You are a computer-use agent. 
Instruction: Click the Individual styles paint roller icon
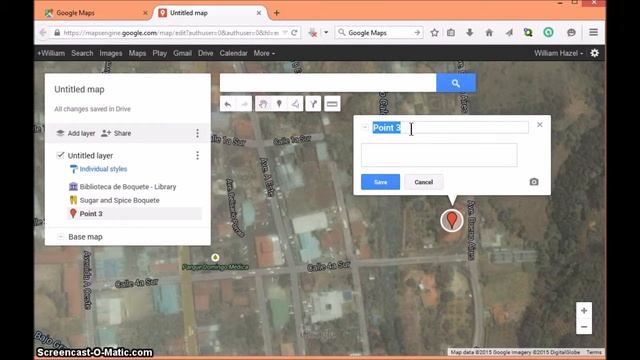coord(73,169)
